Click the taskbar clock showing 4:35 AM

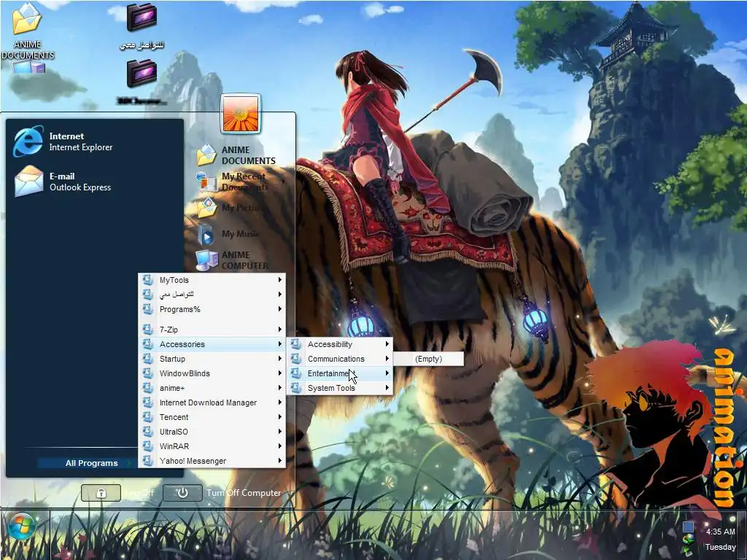click(720, 532)
